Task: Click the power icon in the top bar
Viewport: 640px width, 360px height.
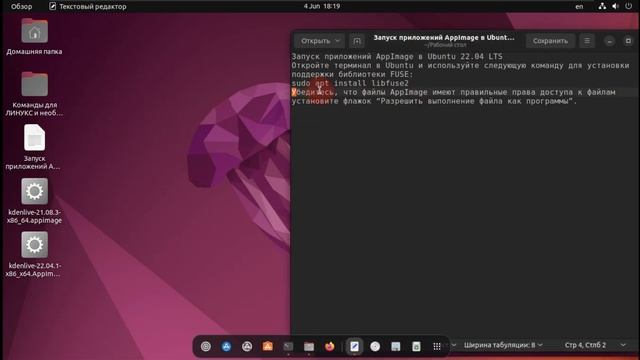Action: [629, 6]
